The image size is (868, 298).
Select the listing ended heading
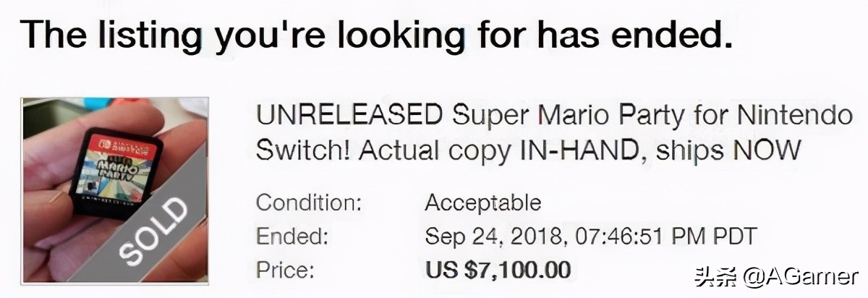coord(377,35)
